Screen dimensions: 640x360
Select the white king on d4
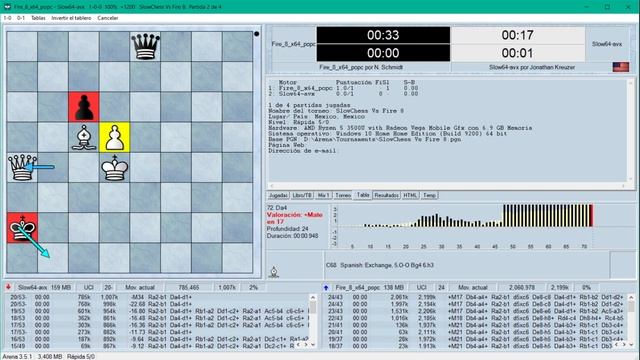pyautogui.click(x=115, y=167)
